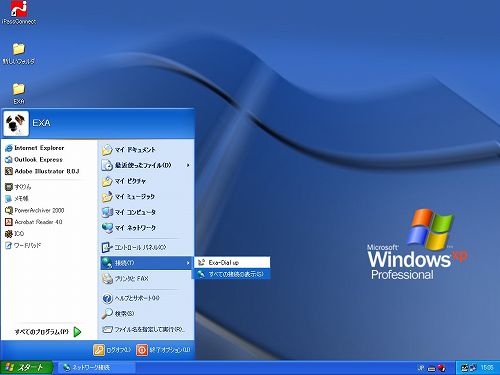
Task: Click the taskbar clock
Action: (487, 368)
